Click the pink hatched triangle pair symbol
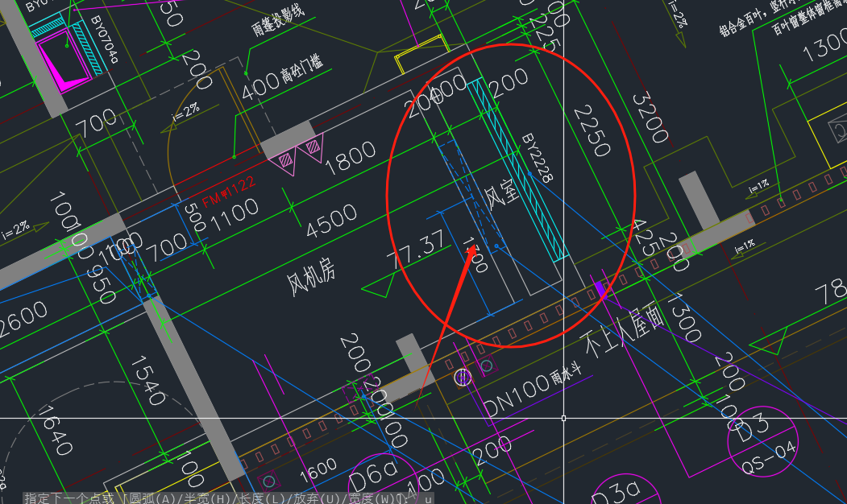 tap(297, 155)
